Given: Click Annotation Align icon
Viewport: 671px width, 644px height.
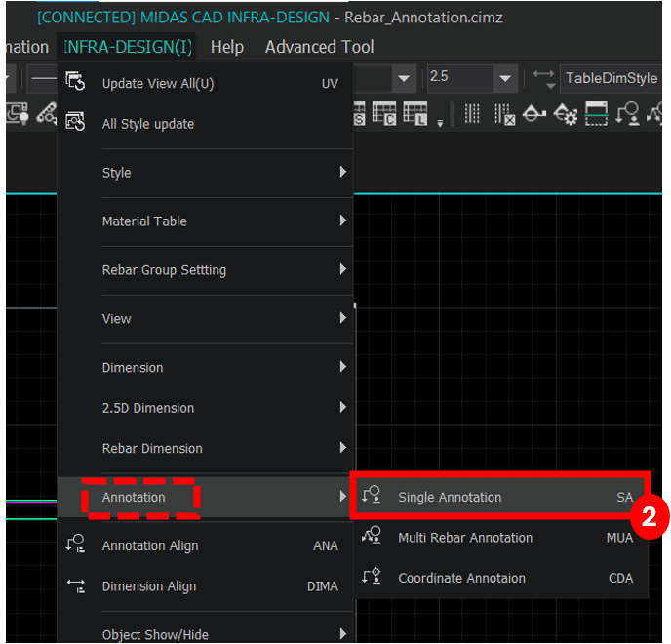Looking at the screenshot, I should click(75, 543).
